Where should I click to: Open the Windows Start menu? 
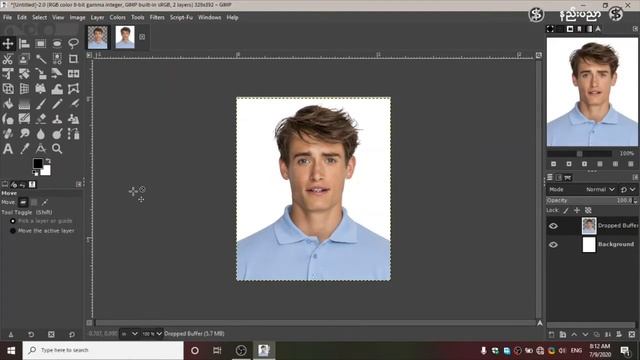click(x=11, y=351)
